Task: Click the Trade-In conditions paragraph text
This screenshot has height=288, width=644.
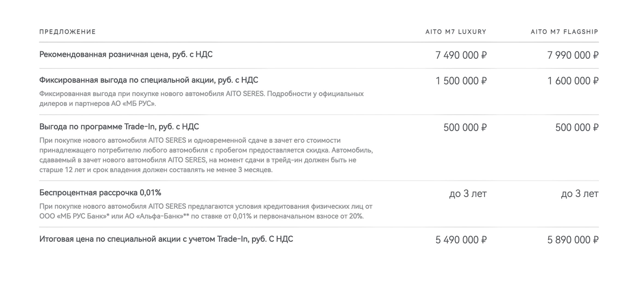Action: coord(206,155)
